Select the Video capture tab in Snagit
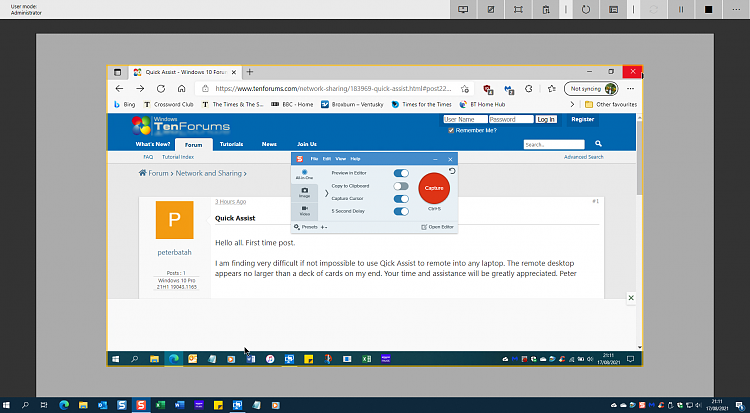This screenshot has height=413, width=750. coord(304,211)
